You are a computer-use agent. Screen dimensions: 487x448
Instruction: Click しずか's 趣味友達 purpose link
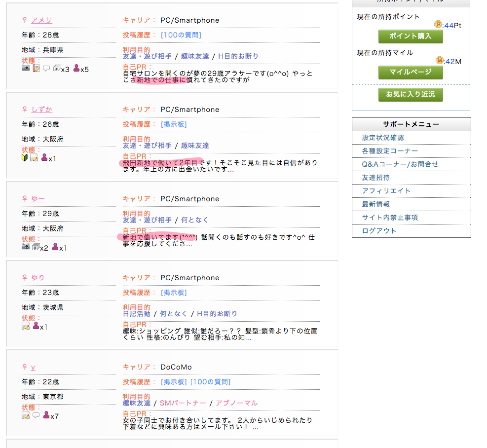[x=195, y=146]
